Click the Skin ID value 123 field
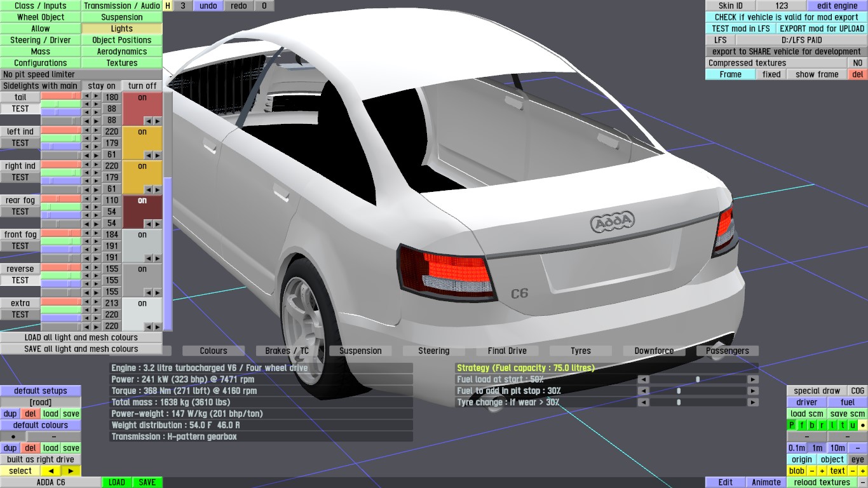Screen dimensions: 868x488 (x=782, y=6)
